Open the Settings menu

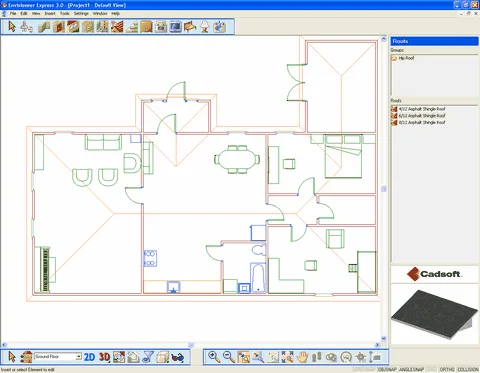pos(81,13)
